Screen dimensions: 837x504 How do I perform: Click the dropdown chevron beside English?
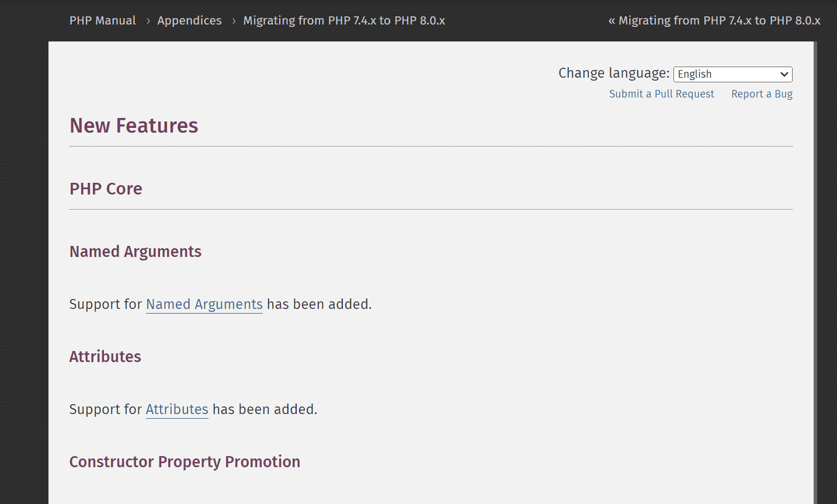(784, 74)
